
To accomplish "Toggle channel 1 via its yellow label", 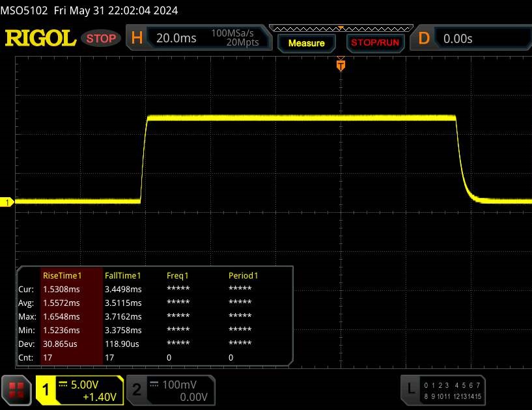I will [x=46, y=390].
